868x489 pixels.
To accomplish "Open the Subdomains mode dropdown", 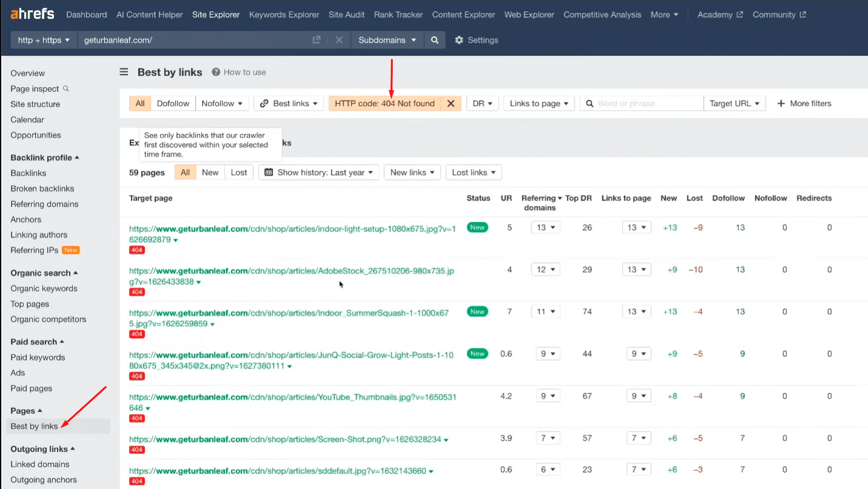I will 387,40.
